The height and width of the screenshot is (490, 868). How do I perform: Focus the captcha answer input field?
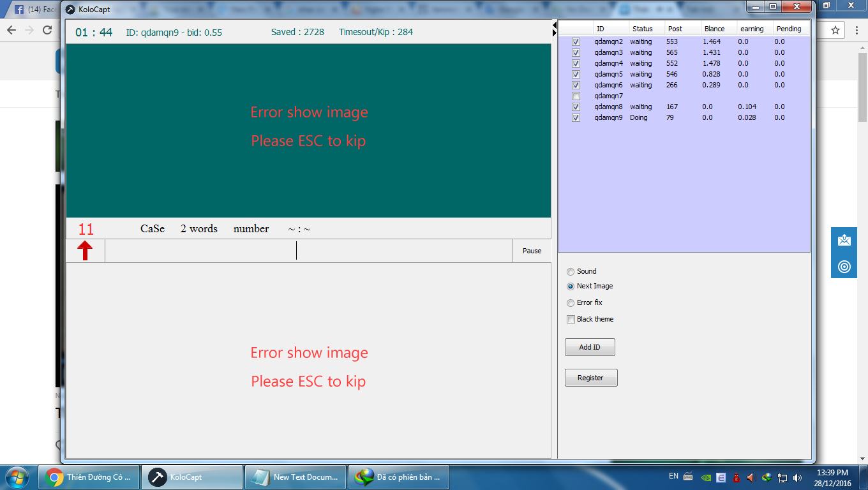pos(309,251)
